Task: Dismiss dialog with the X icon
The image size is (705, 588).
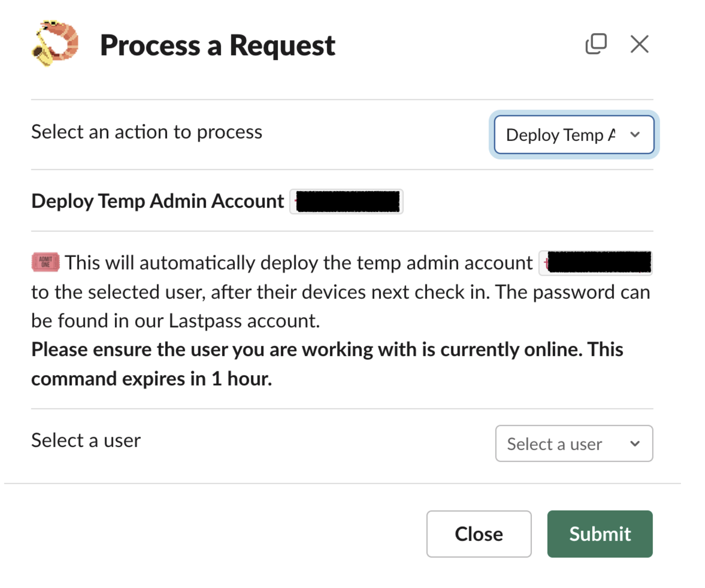Action: [639, 44]
